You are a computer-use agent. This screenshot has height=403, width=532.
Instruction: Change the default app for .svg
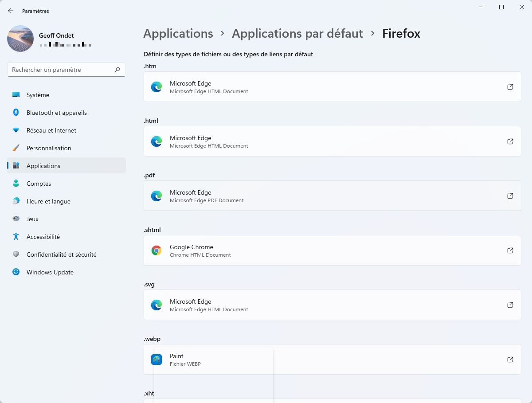[x=332, y=305]
